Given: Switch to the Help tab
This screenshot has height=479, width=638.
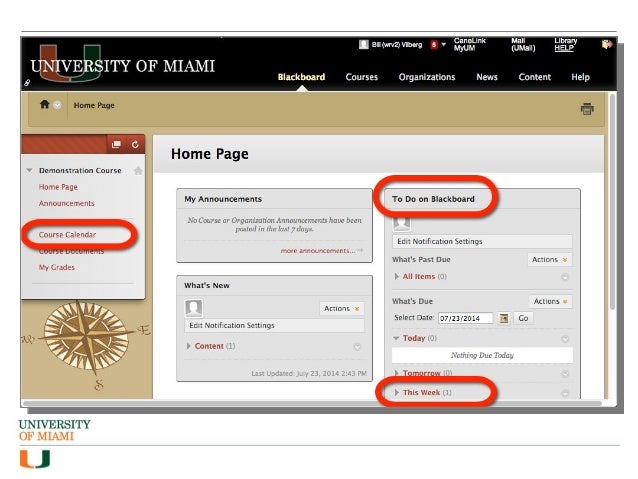Looking at the screenshot, I should (x=580, y=77).
